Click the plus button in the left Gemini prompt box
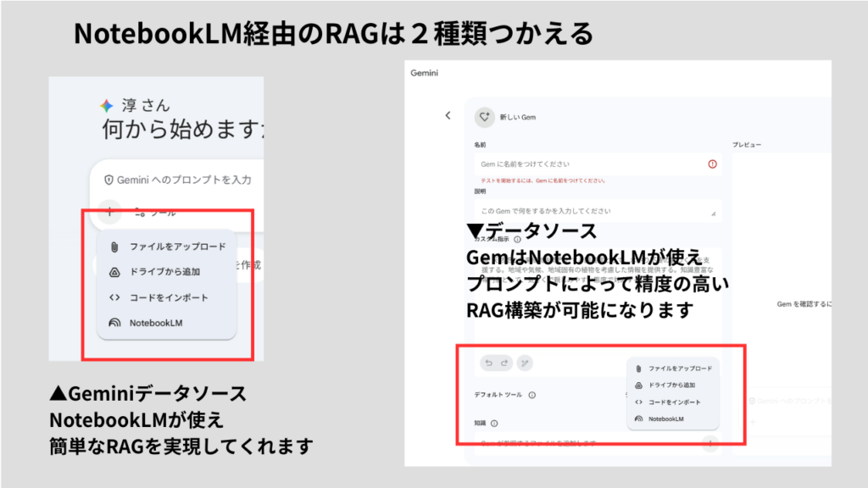This screenshot has width=868, height=488. 109,212
